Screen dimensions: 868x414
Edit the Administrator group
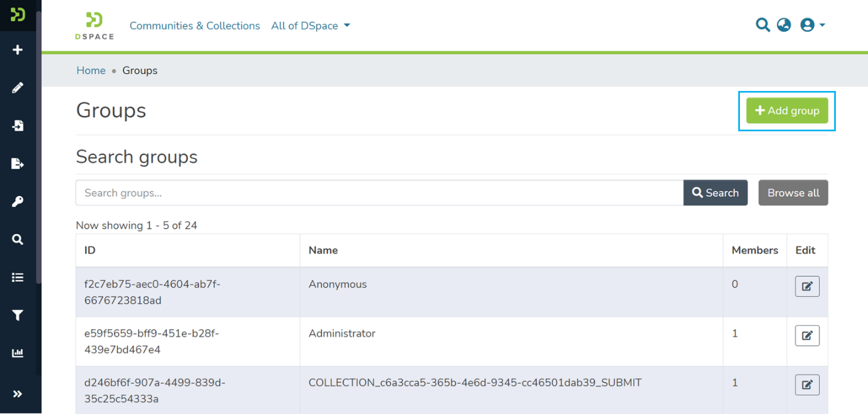[807, 336]
